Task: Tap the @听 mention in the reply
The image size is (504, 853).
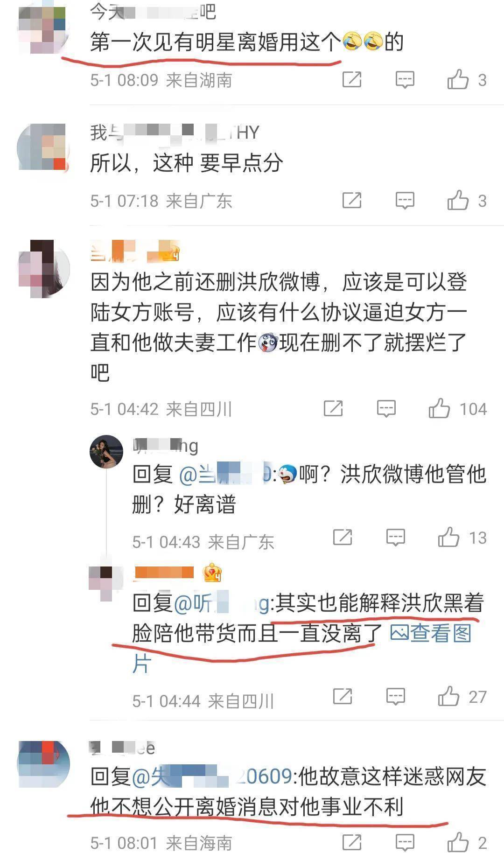Action: tap(222, 603)
